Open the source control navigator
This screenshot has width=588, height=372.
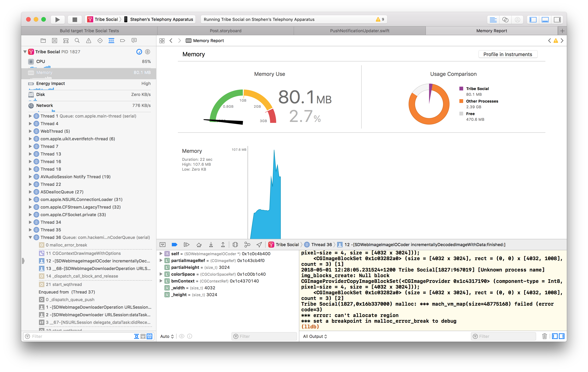coord(54,41)
